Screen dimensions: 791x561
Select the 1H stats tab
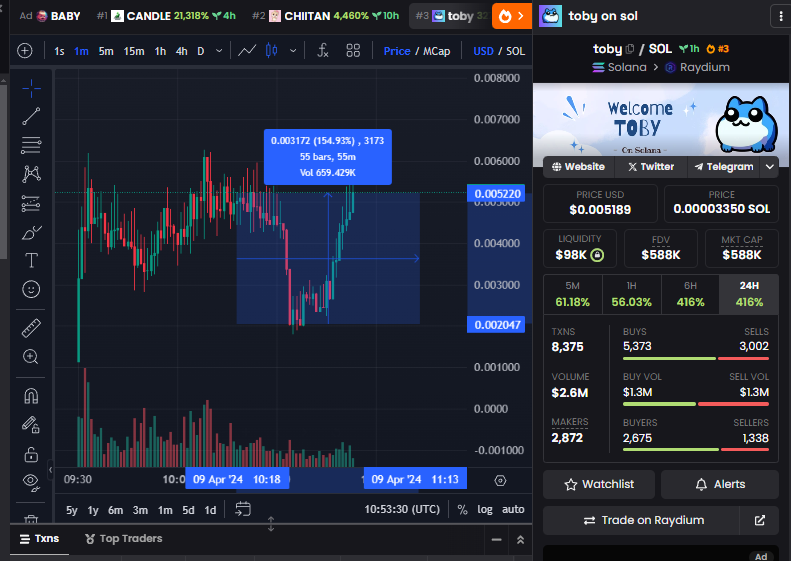[632, 295]
